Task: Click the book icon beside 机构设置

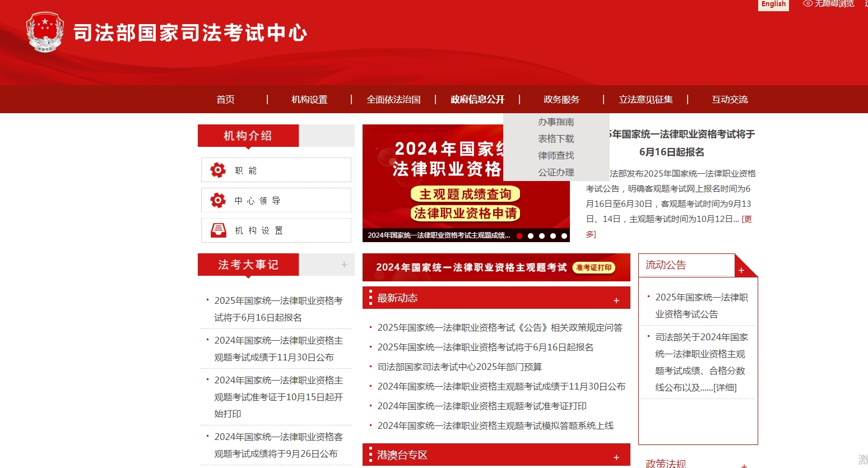Action: click(218, 230)
